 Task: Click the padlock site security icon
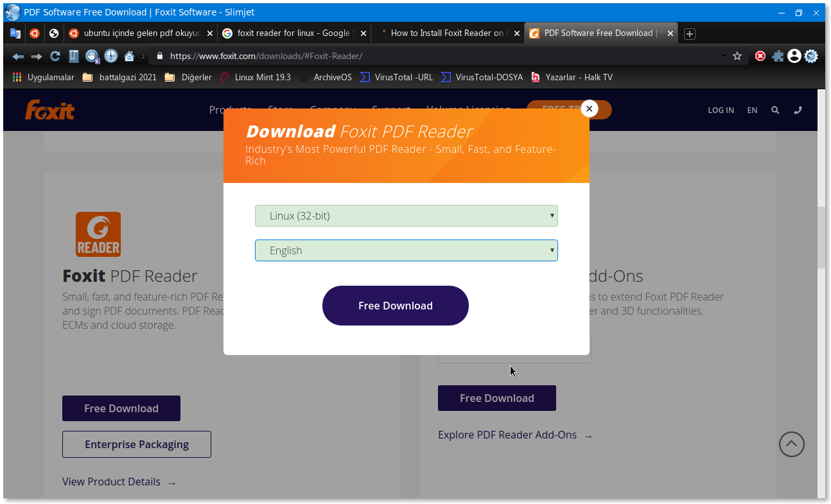pos(160,56)
